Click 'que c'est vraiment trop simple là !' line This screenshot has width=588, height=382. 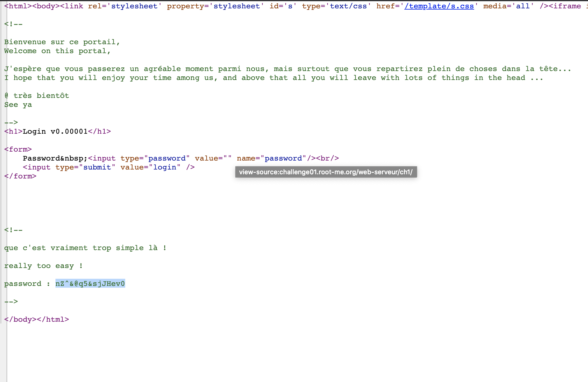(x=85, y=248)
